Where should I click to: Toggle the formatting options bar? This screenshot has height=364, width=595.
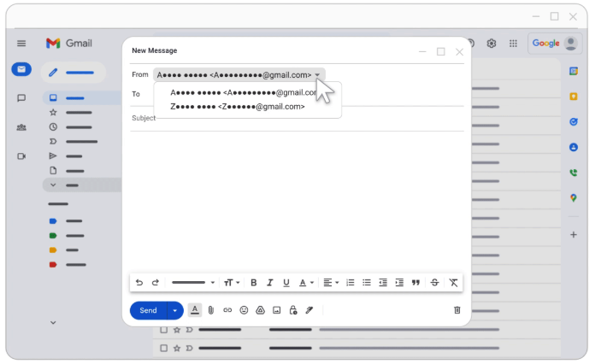click(x=195, y=310)
